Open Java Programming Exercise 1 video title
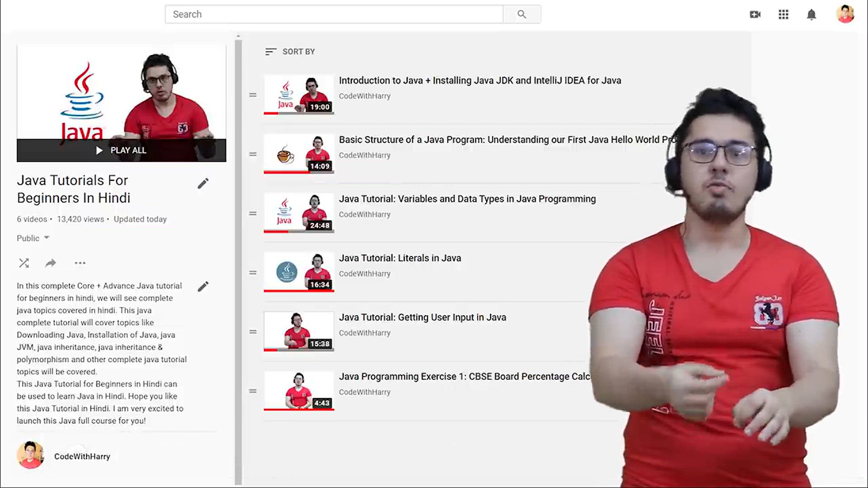 [465, 376]
